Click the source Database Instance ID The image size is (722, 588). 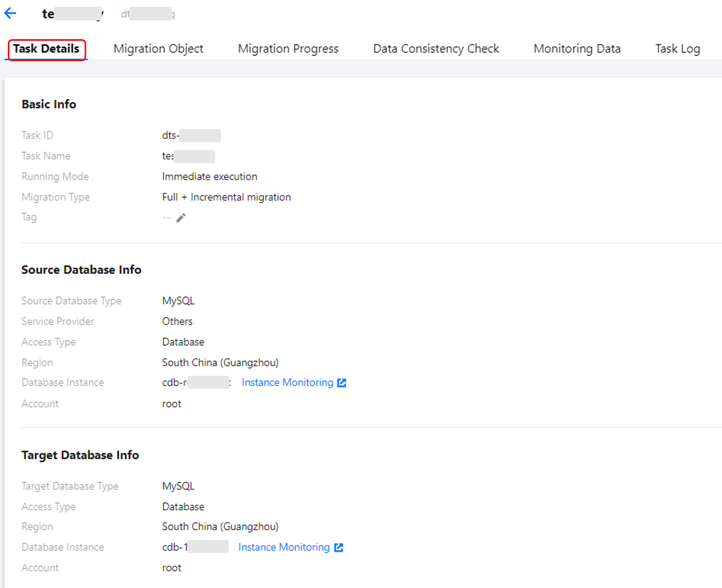coord(195,383)
